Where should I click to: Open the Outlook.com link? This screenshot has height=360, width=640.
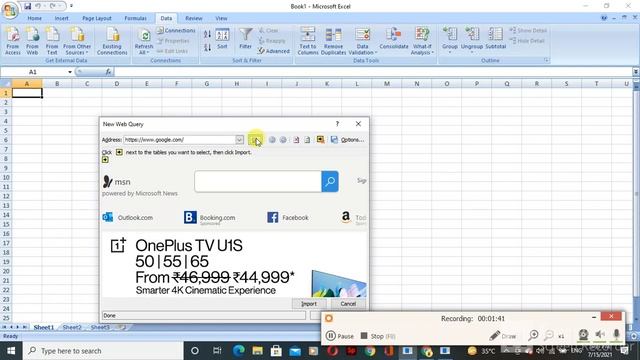(x=128, y=218)
